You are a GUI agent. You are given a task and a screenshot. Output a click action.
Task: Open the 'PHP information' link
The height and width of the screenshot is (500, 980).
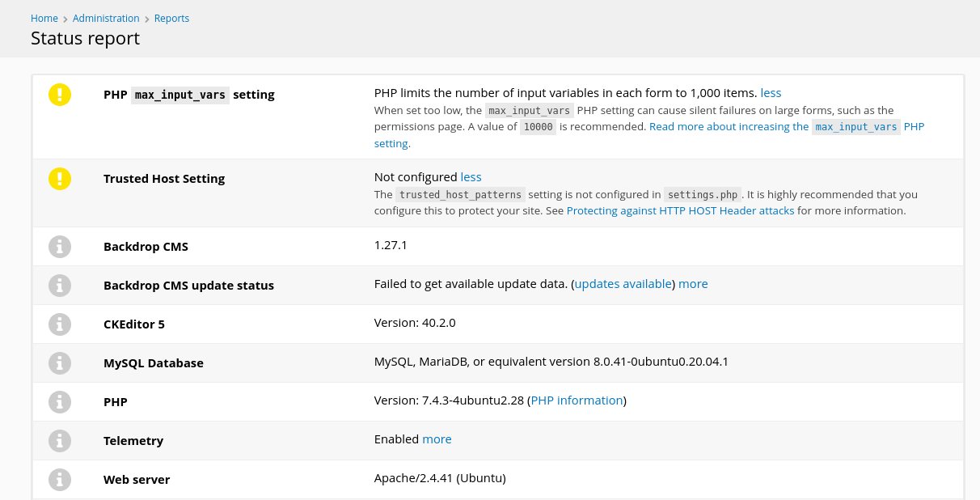click(x=577, y=400)
